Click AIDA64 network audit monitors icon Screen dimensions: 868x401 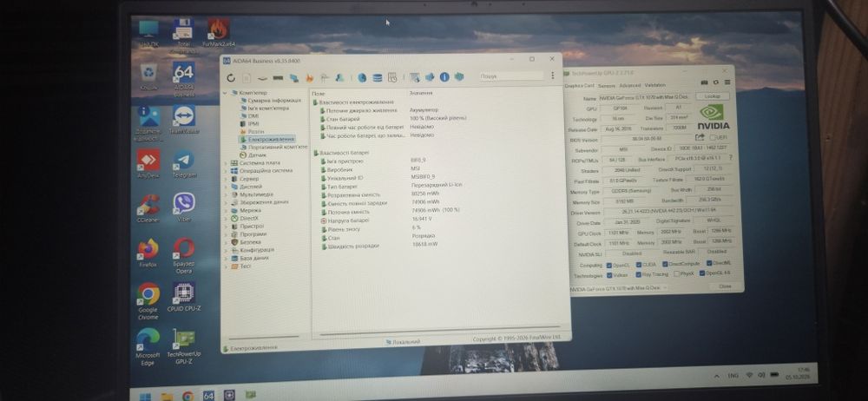coord(294,78)
